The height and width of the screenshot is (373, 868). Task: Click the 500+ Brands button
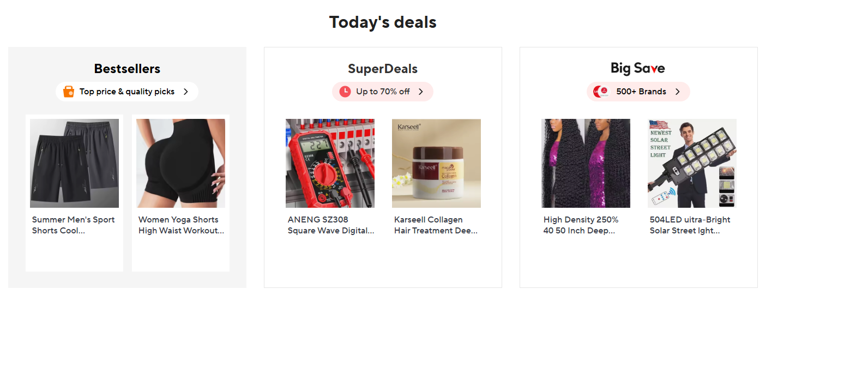coord(641,92)
